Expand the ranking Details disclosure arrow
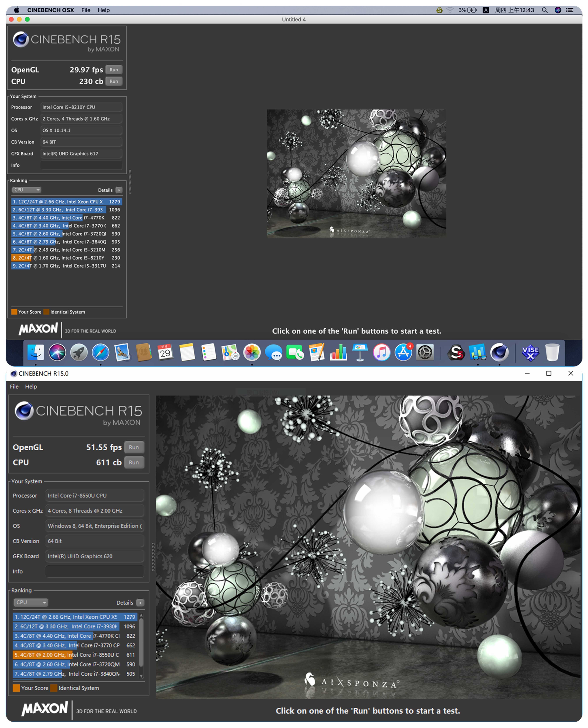The width and height of the screenshot is (588, 728). [119, 190]
